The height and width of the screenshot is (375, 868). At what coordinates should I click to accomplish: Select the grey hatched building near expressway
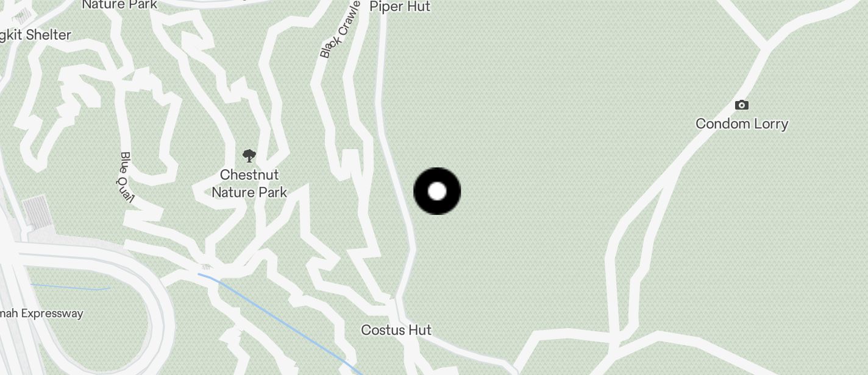tap(38, 211)
